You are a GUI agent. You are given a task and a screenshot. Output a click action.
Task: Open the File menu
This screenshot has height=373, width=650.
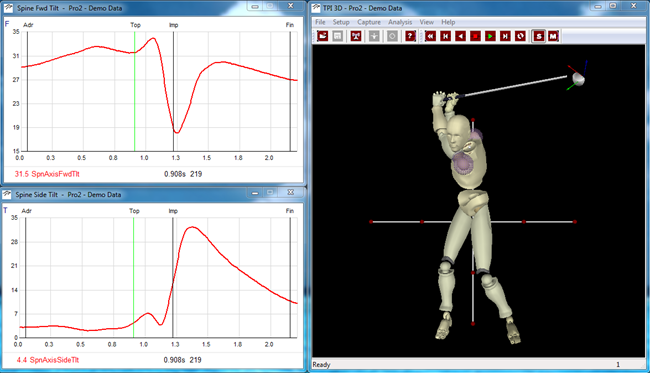[320, 22]
